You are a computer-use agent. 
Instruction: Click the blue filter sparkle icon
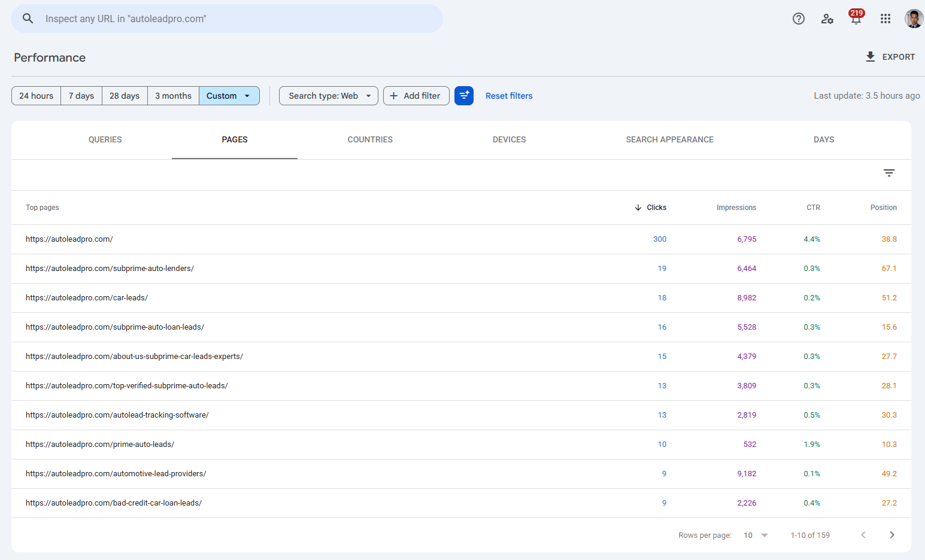[464, 96]
